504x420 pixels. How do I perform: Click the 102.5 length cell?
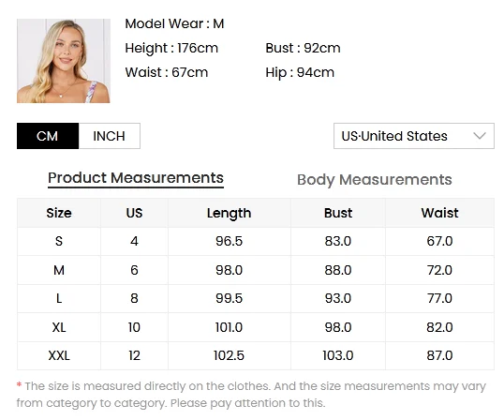pos(230,355)
